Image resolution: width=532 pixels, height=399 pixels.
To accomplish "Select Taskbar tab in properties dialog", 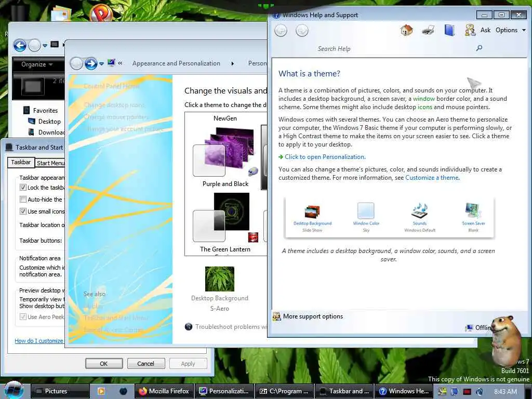I will tap(21, 162).
